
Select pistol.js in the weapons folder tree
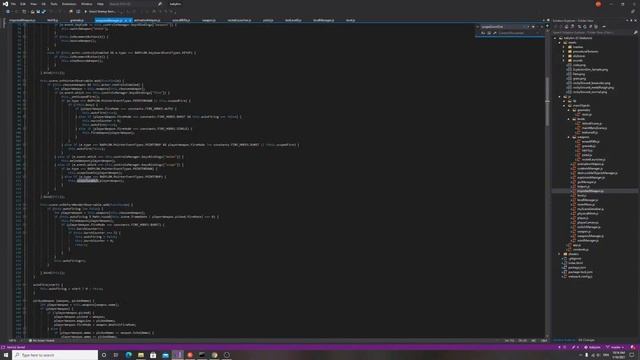coord(587,155)
